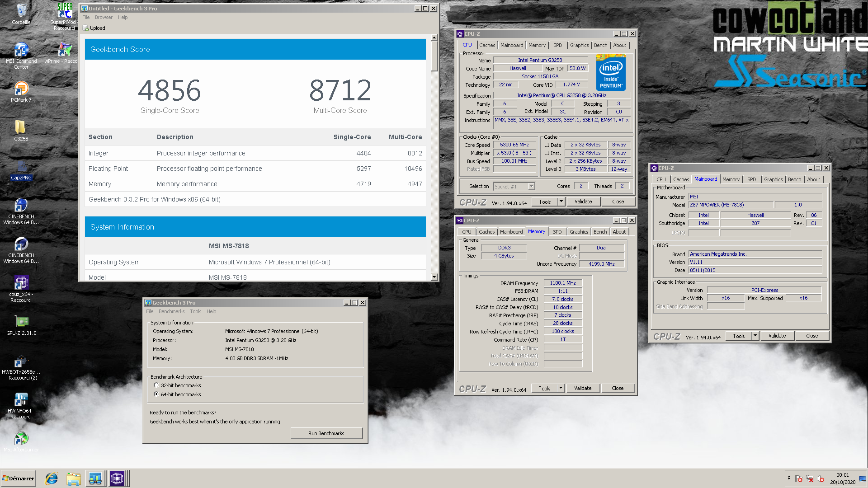
Task: Click scroll down arrow in Geekbench results
Action: (434, 277)
